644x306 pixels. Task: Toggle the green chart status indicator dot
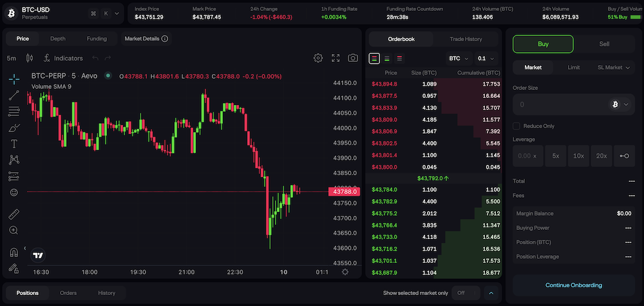(x=108, y=75)
